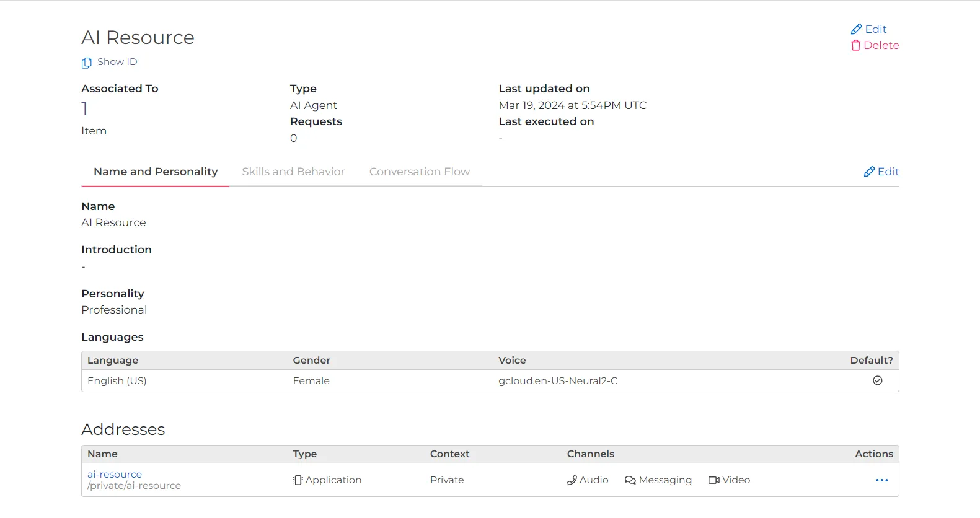Switch to the Name and Personality tab
Screen dimensions: 980x518
click(x=156, y=172)
